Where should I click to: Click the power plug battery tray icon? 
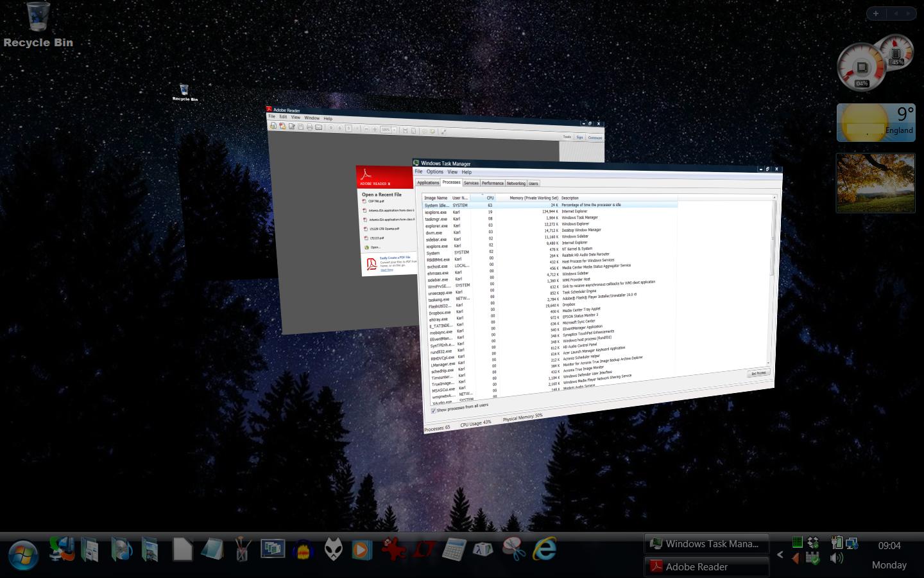pos(836,543)
